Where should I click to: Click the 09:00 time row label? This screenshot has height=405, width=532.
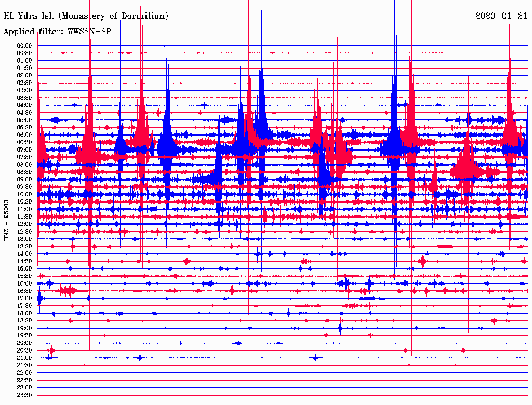pos(24,180)
